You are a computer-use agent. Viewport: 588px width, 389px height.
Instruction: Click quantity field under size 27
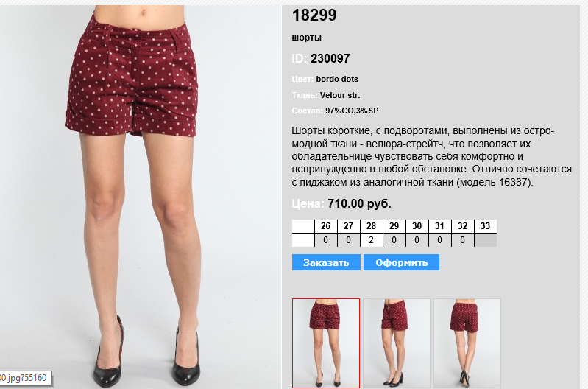click(348, 240)
